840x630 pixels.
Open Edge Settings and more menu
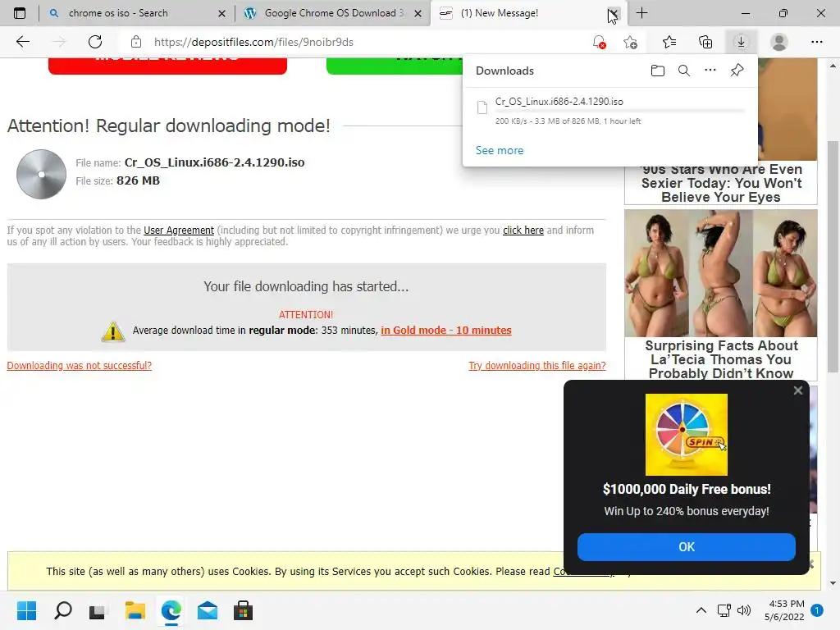[816, 42]
